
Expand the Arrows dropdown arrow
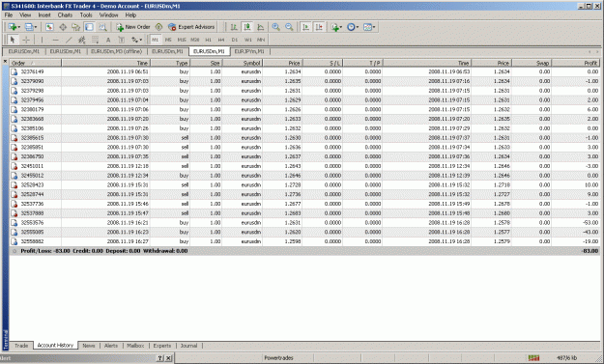(x=141, y=40)
